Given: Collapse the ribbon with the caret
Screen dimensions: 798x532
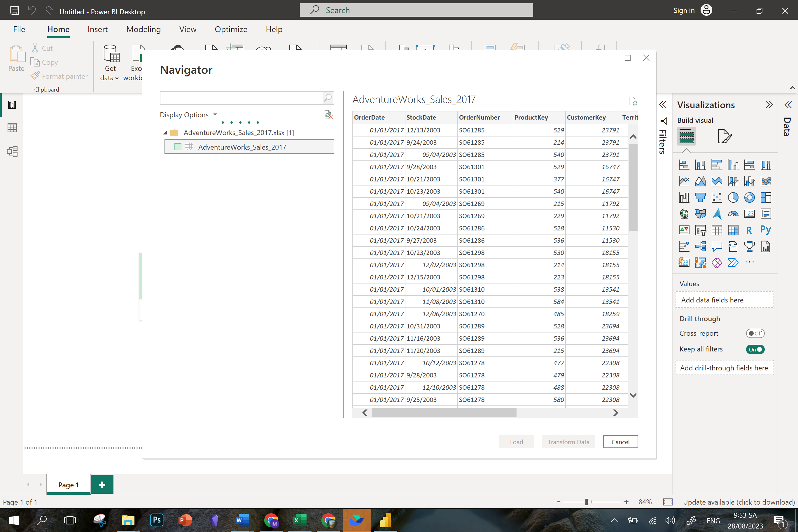Looking at the screenshot, I should point(792,88).
